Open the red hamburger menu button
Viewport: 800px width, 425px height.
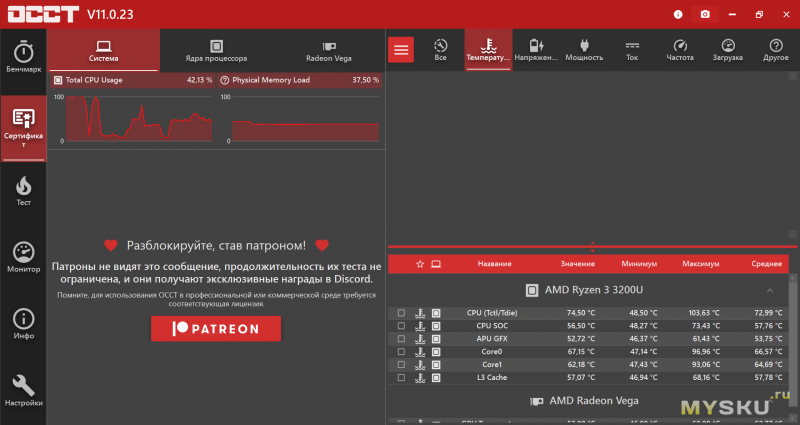coord(401,50)
